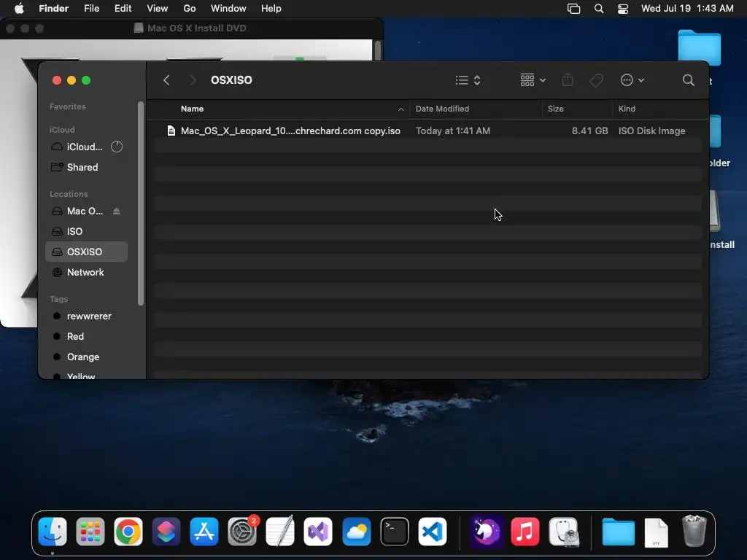Open the File menu
747x560 pixels.
point(91,8)
